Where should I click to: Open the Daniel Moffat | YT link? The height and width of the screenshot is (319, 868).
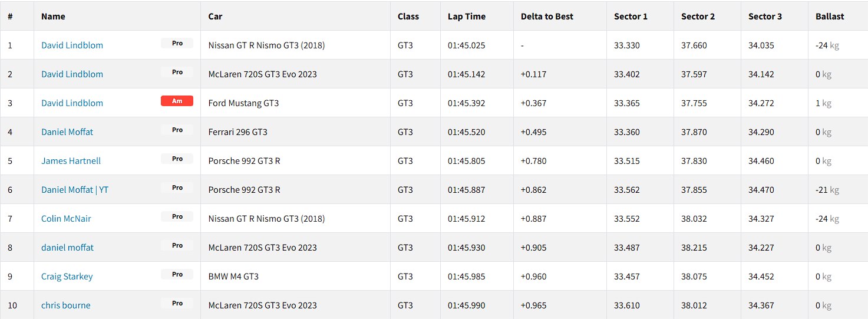pos(75,190)
